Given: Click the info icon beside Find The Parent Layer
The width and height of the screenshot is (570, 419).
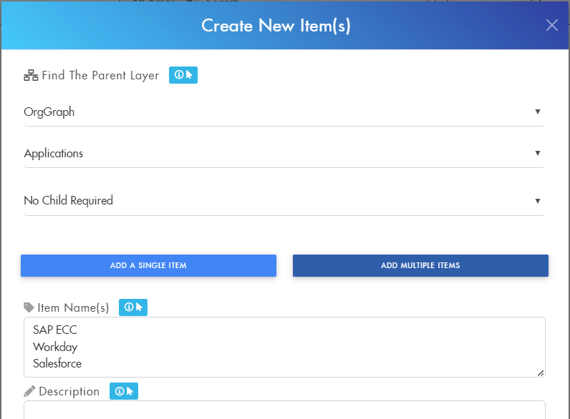Looking at the screenshot, I should coord(183,75).
